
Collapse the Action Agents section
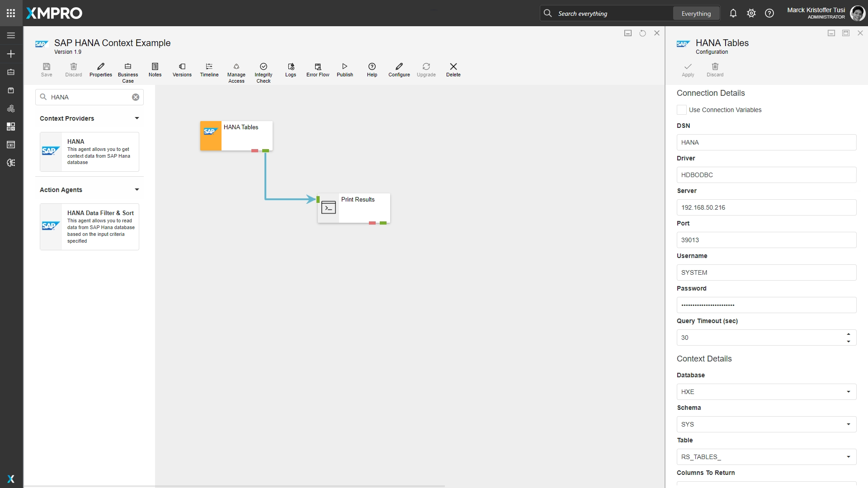(137, 190)
